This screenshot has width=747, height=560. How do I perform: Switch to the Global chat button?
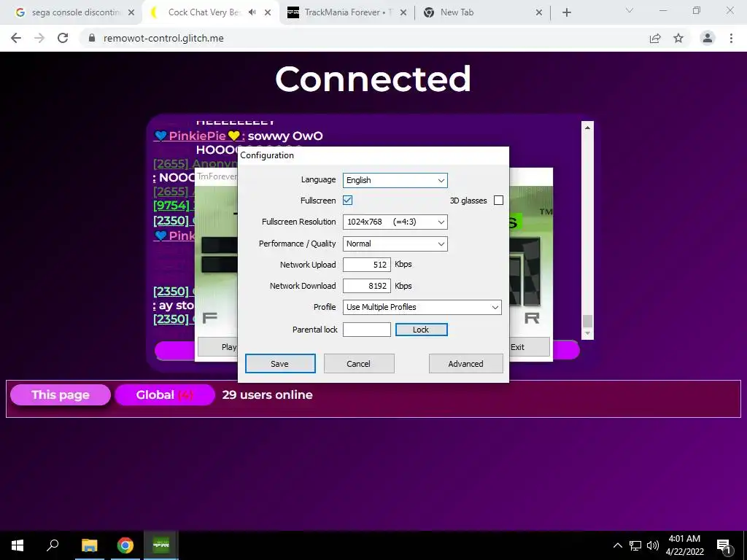165,394
